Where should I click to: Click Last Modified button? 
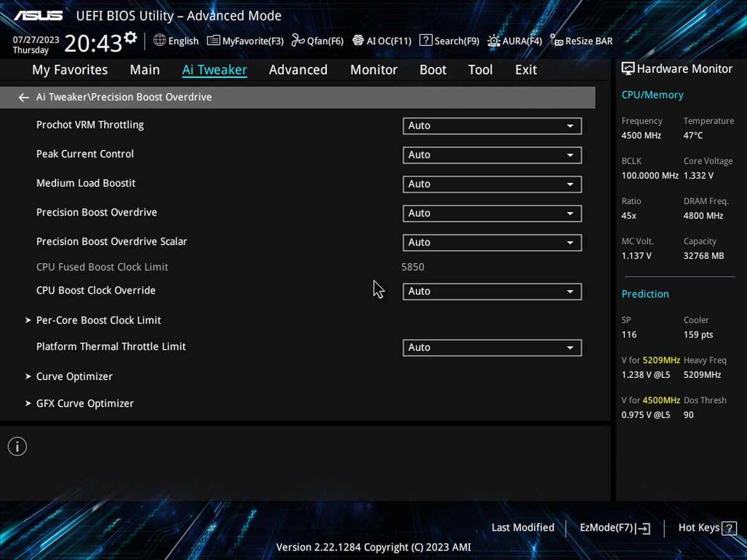tap(523, 528)
